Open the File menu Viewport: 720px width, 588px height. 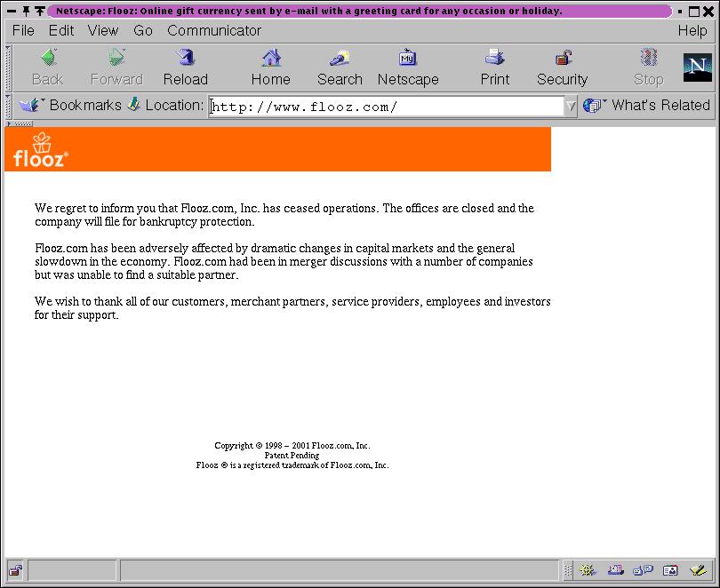(23, 30)
